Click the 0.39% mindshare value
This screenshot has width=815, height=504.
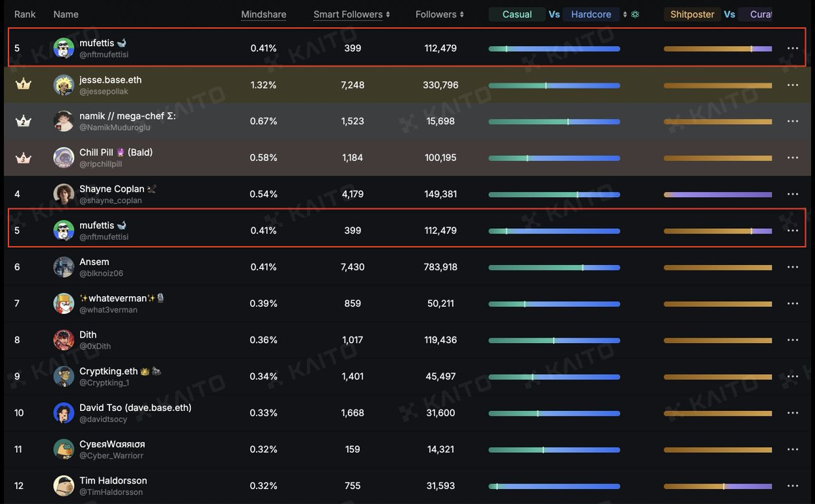(264, 304)
